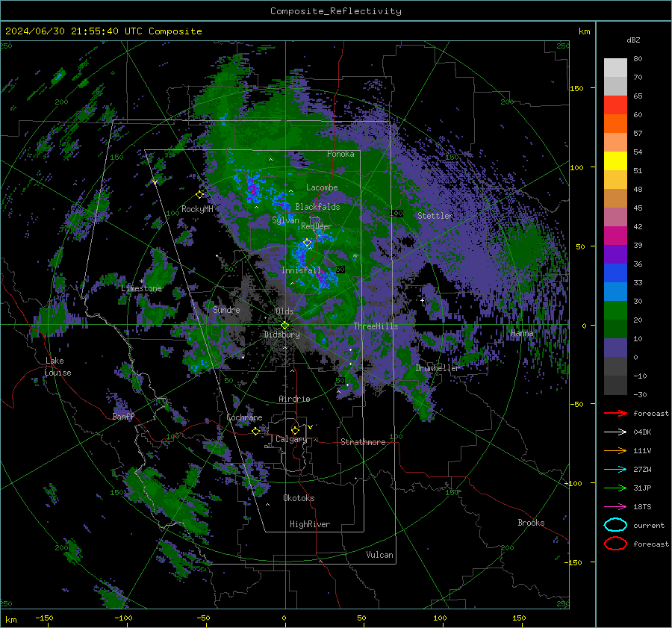Select the light blue 30–33 dBZ swatch
Viewport: 672px width, 628px height.
pyautogui.click(x=615, y=292)
